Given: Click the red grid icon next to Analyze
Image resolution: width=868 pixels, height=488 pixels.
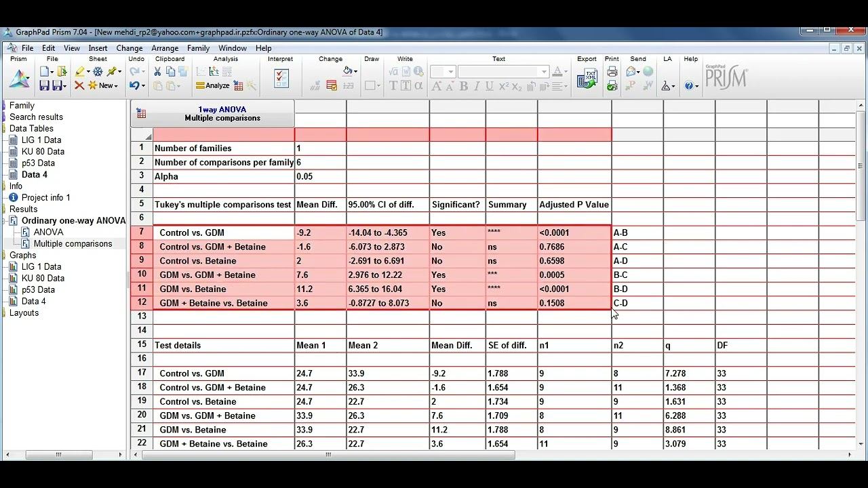Looking at the screenshot, I should tap(239, 85).
